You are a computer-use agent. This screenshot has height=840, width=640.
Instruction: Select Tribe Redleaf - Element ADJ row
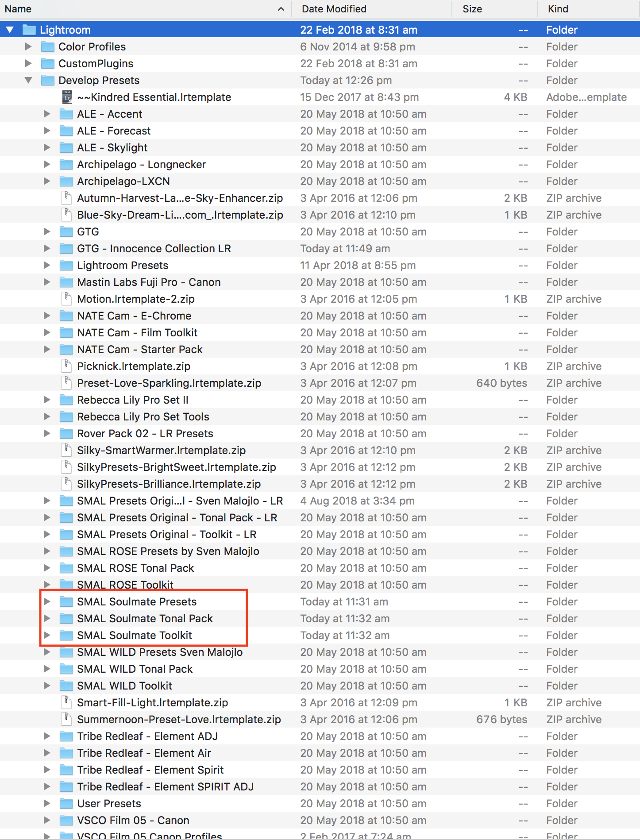320,736
